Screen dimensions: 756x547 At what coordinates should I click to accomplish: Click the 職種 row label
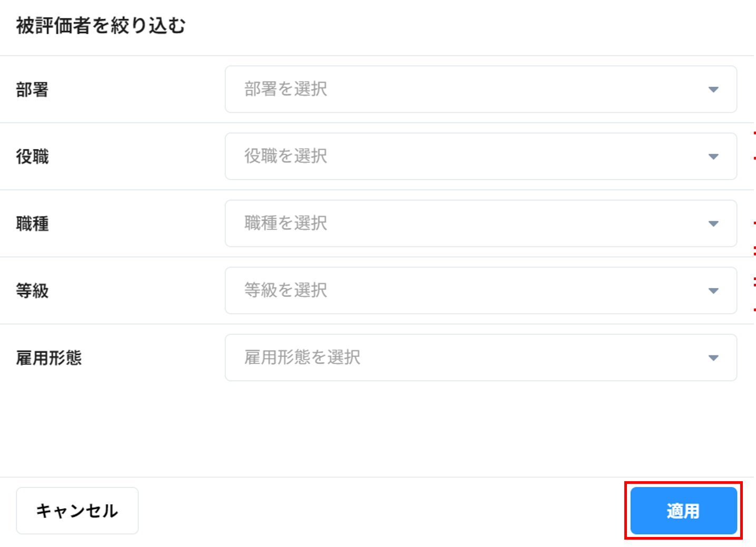[x=32, y=224]
